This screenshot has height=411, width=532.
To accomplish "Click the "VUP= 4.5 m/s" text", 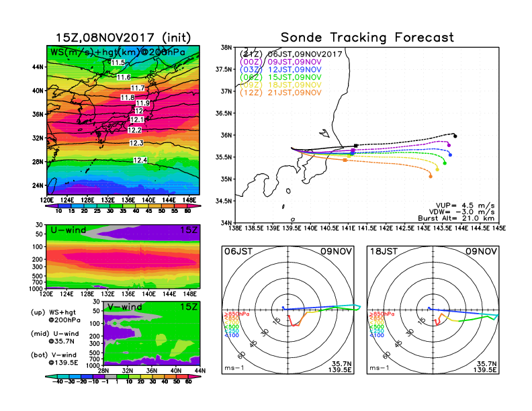I will pos(465,205).
